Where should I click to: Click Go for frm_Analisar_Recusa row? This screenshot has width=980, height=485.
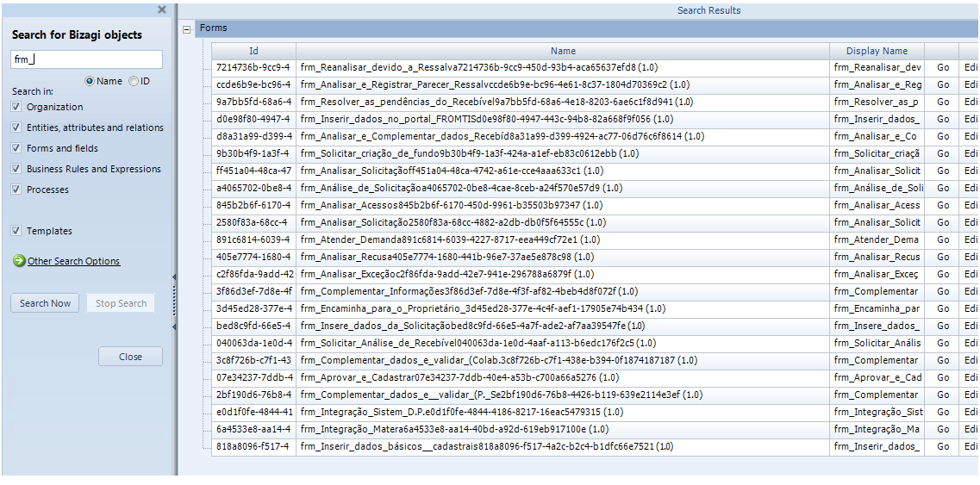[x=942, y=257]
